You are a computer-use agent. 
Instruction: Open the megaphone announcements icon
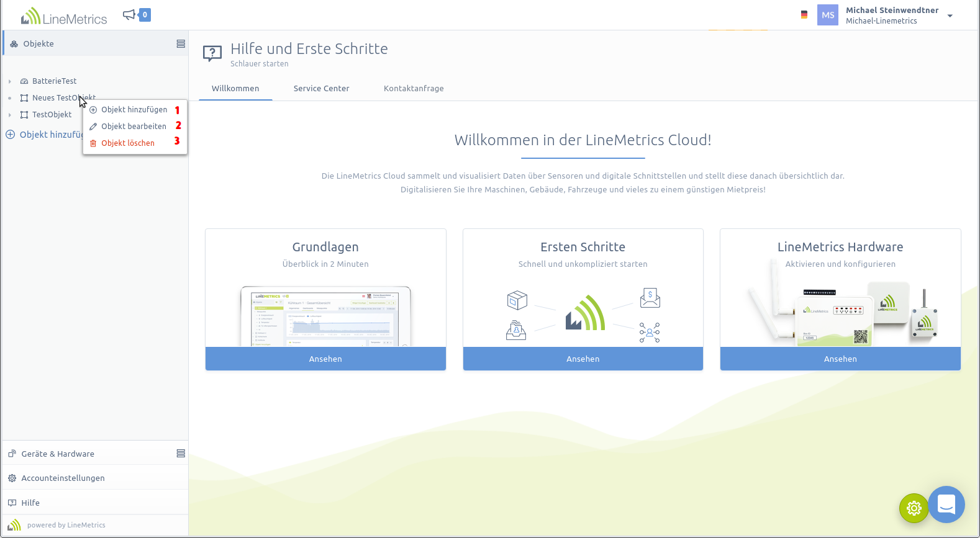coord(129,14)
